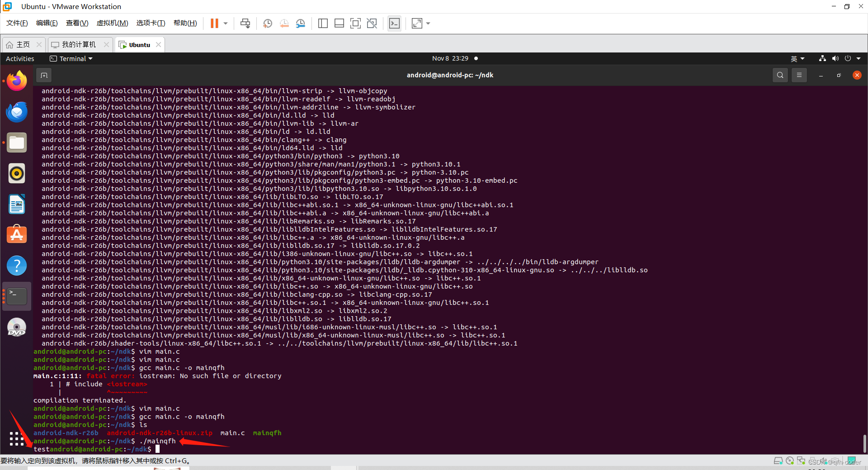Screen dimensions: 868x470
Task: Click the volume icon in top bar
Action: 835,58
